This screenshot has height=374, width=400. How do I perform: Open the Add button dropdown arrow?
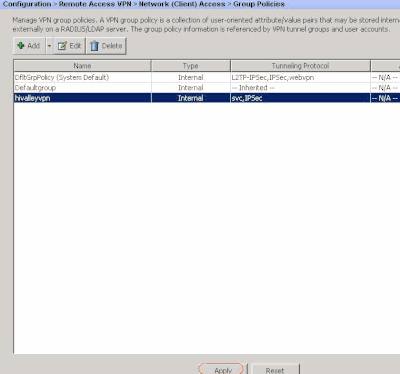click(49, 46)
